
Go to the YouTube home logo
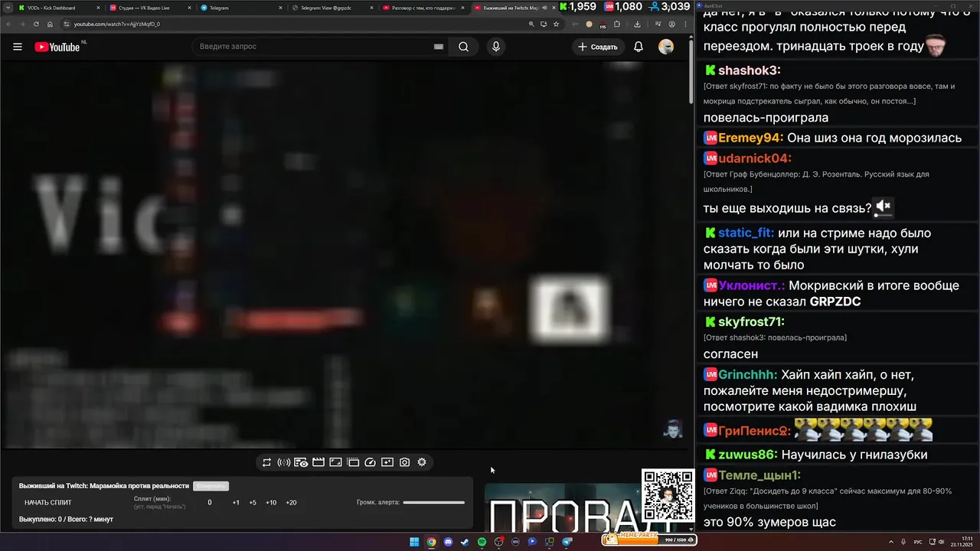point(57,47)
